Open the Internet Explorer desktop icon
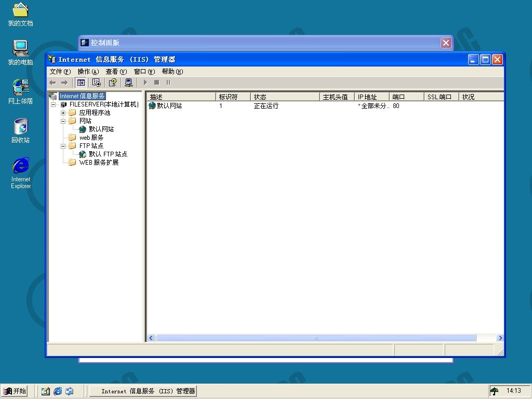 pos(21,173)
